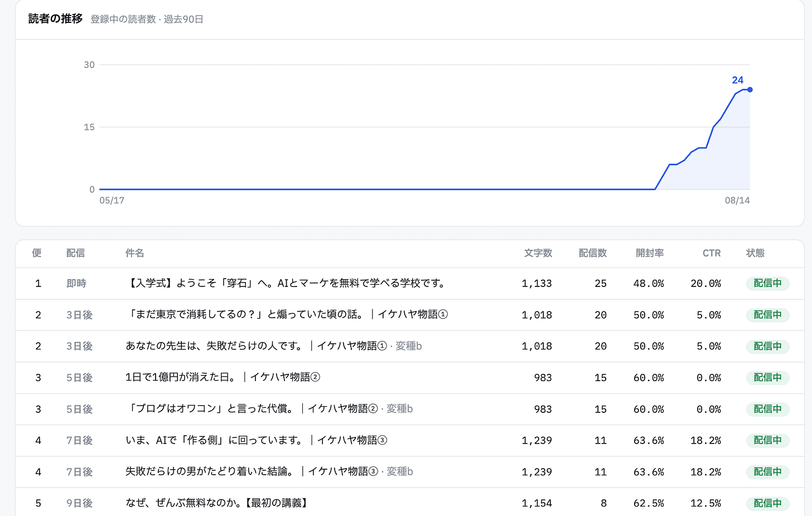
Task: Click the CTR column header
Action: pos(712,253)
